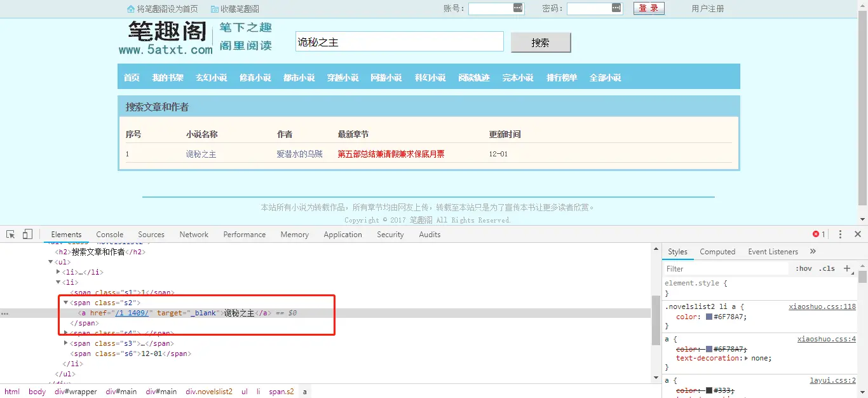Switch to the Sources tab
The height and width of the screenshot is (398, 868).
[151, 234]
